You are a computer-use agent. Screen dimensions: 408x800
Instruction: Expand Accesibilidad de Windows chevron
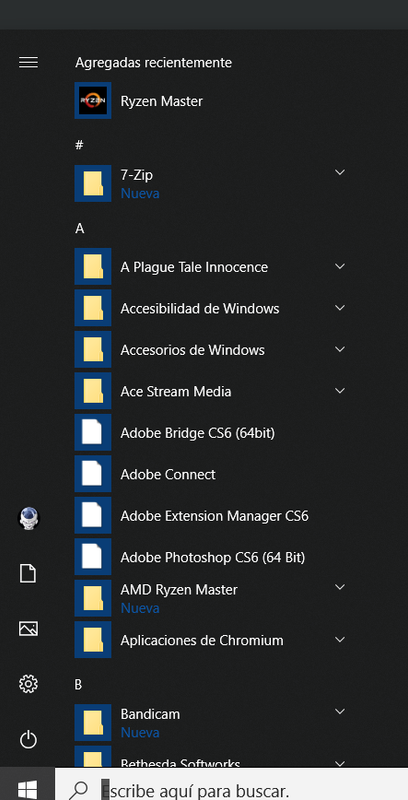(x=340, y=308)
